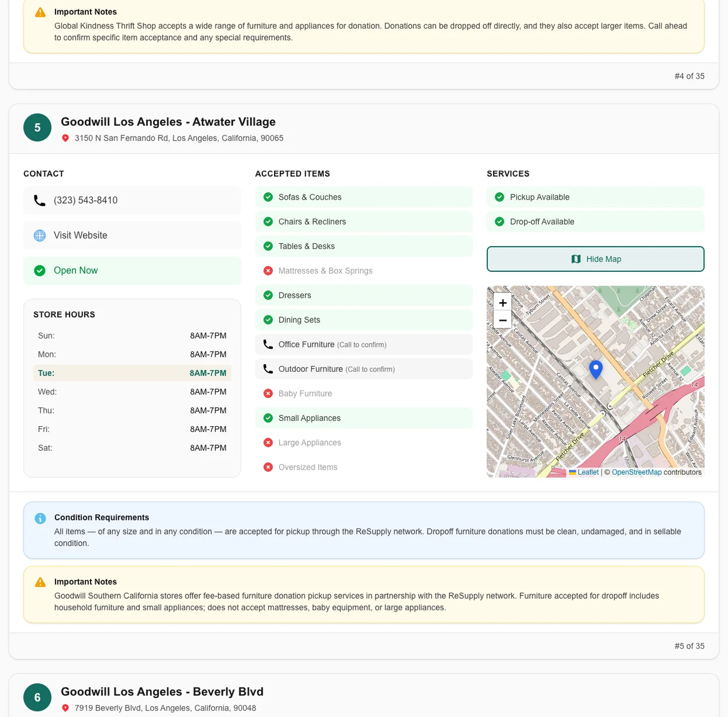Click the map pin icon by the Atwater Village address
Screen dimensions: 728x717
click(x=65, y=138)
